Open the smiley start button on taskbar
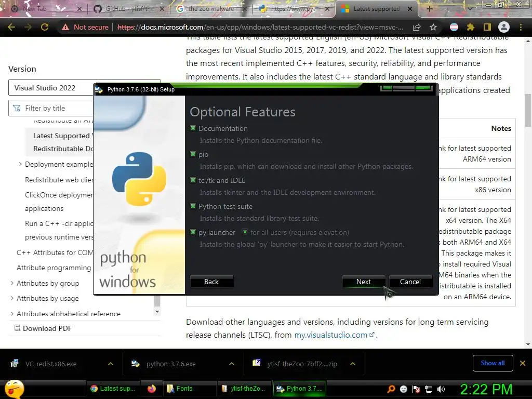532x399 pixels. coord(14,389)
